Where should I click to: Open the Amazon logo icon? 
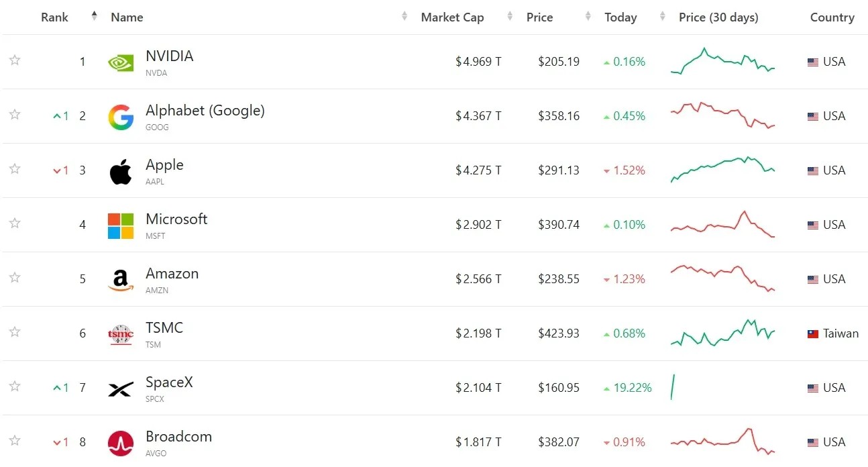coord(121,280)
